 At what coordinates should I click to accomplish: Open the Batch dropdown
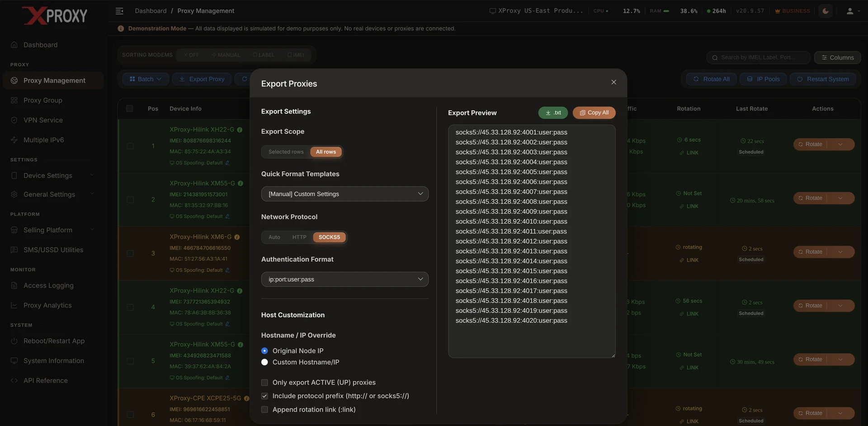146,79
